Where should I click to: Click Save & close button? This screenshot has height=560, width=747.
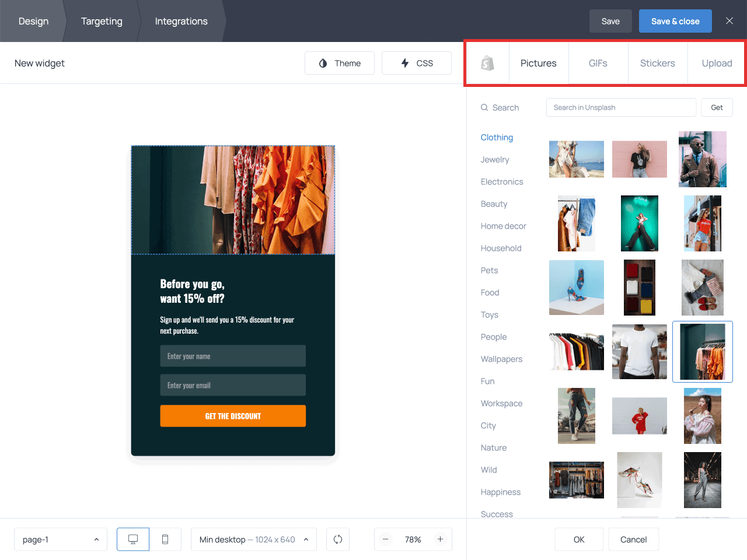(675, 21)
